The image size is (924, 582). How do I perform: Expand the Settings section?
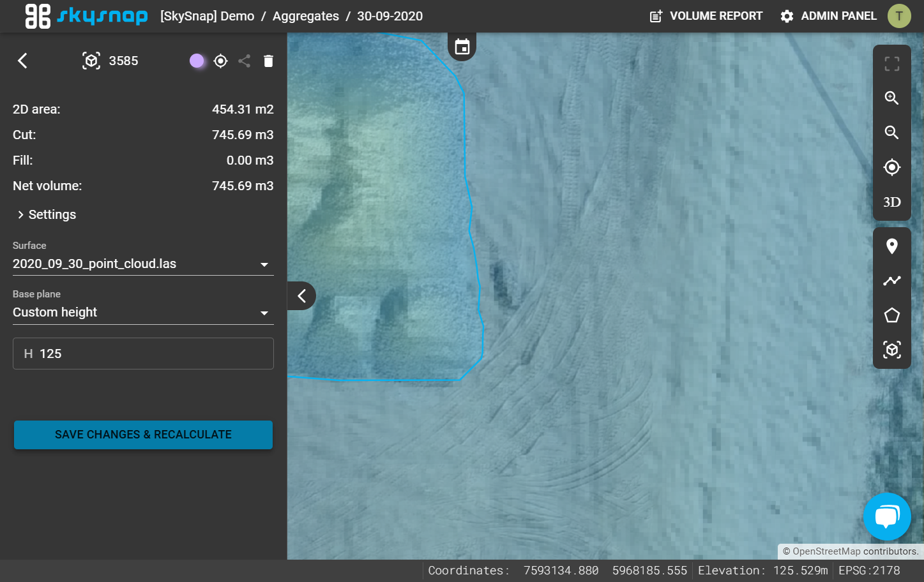point(47,214)
